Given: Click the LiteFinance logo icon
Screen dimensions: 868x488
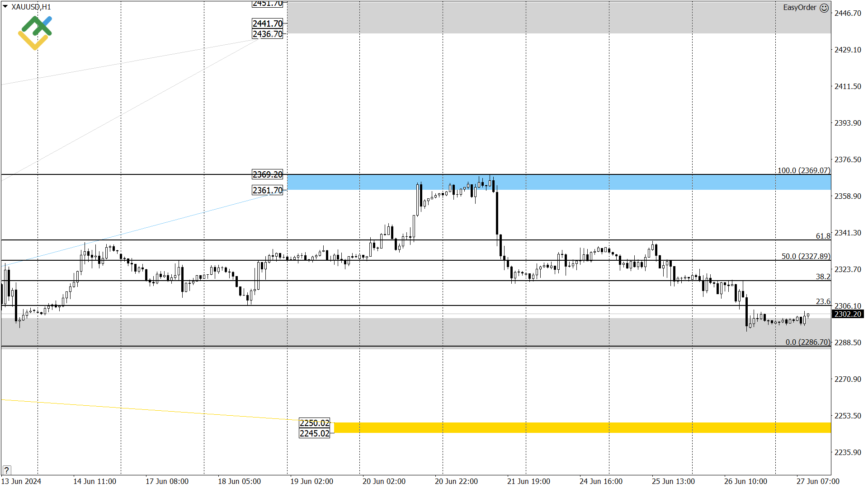Looking at the screenshot, I should 35,33.
